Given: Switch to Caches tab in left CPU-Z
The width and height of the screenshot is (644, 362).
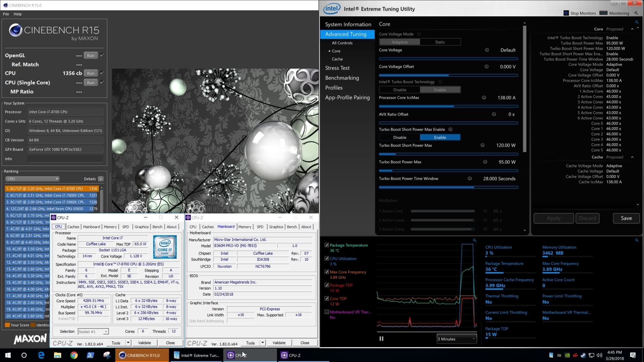Looking at the screenshot, I should [x=73, y=227].
